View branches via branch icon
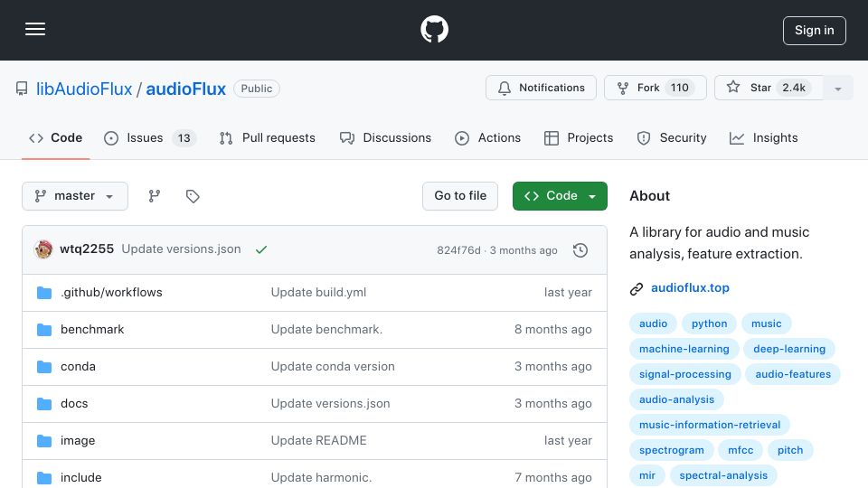Viewport: 868px width, 488px height. click(155, 196)
